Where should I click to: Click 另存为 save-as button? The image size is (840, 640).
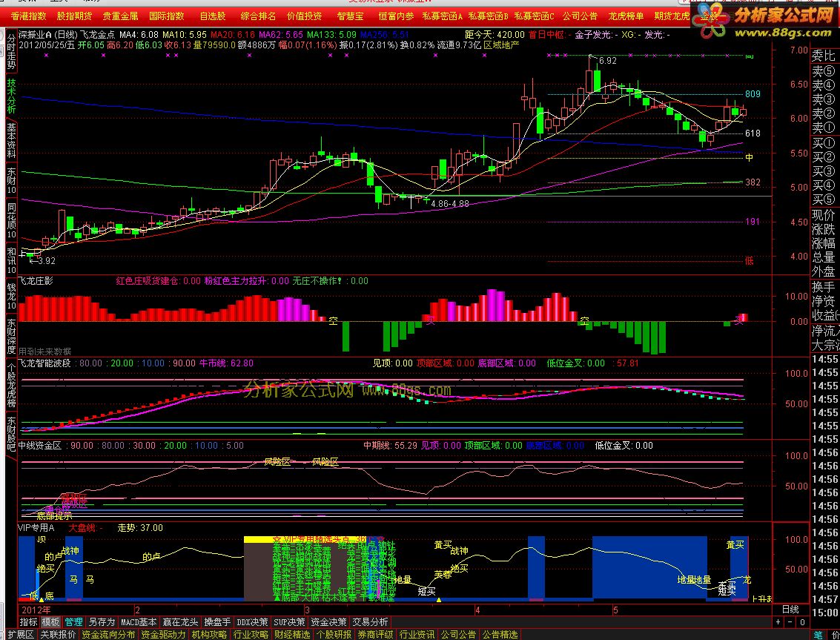click(102, 621)
